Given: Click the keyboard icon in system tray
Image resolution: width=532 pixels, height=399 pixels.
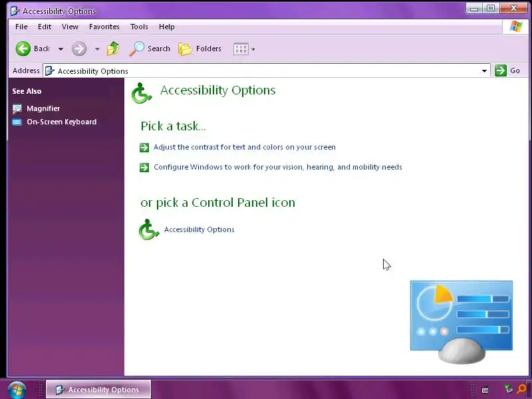Looking at the screenshot, I should click(485, 390).
